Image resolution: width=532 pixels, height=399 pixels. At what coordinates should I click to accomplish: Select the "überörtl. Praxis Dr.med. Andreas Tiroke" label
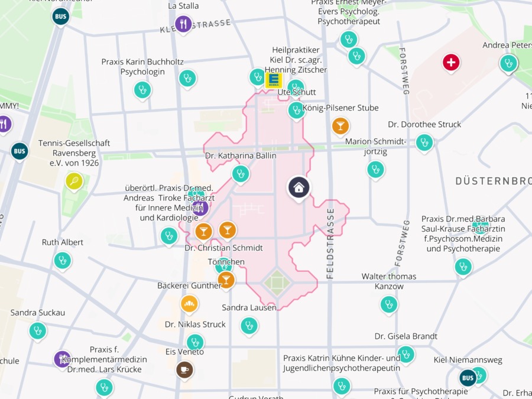(x=169, y=203)
